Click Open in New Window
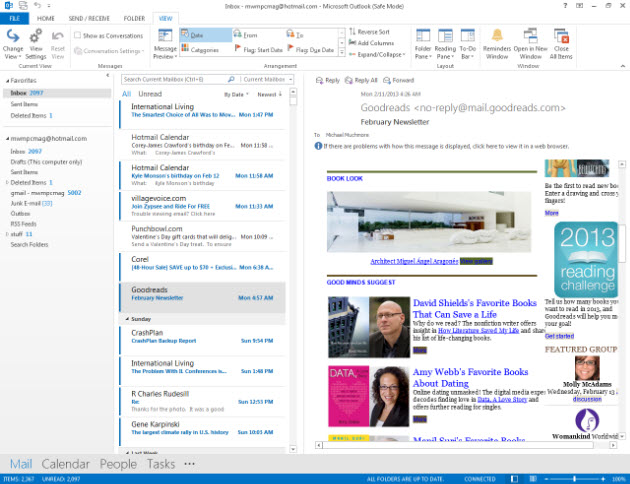The height and width of the screenshot is (484, 630). click(x=530, y=44)
